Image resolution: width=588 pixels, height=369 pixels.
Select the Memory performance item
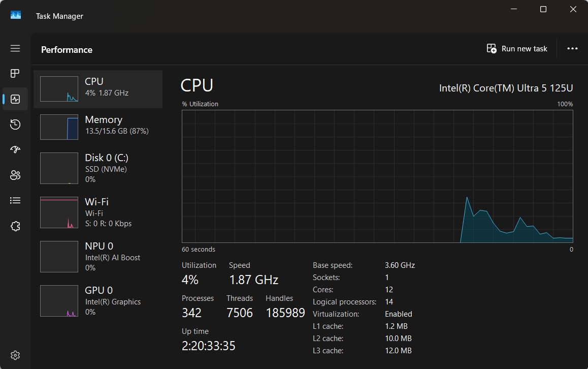click(x=98, y=127)
